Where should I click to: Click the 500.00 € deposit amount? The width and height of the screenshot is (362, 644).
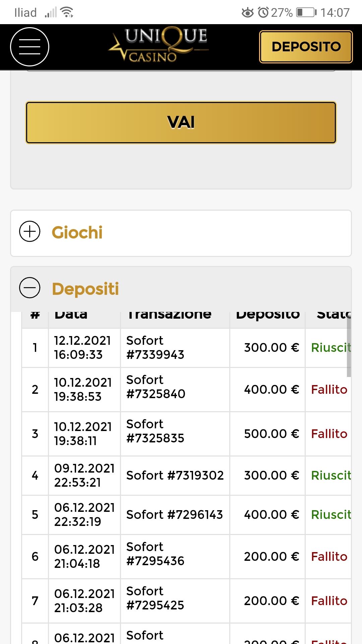click(x=271, y=434)
